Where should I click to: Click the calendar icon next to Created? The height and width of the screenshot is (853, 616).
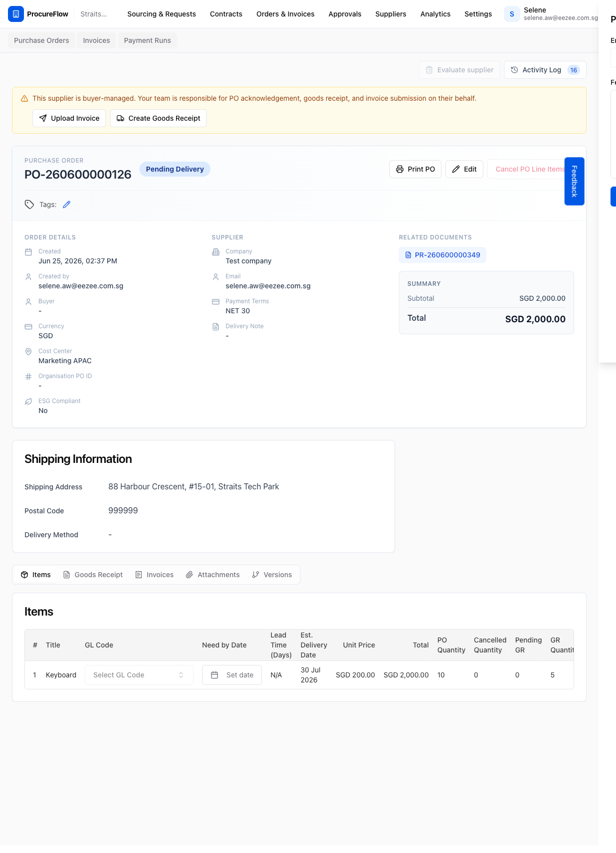tap(28, 252)
